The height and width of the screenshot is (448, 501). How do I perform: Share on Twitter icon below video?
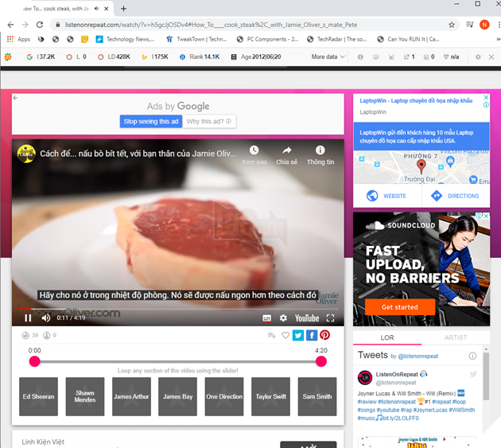coord(298,335)
